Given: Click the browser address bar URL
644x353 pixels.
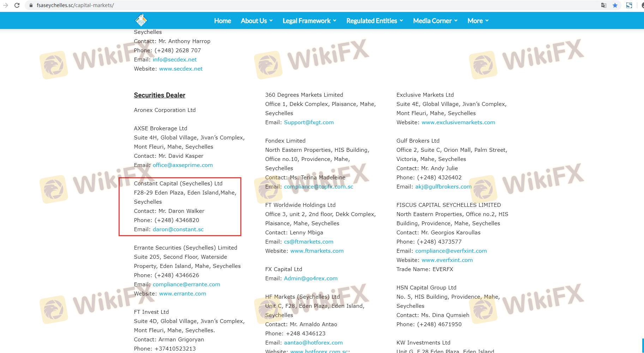Looking at the screenshot, I should [75, 5].
